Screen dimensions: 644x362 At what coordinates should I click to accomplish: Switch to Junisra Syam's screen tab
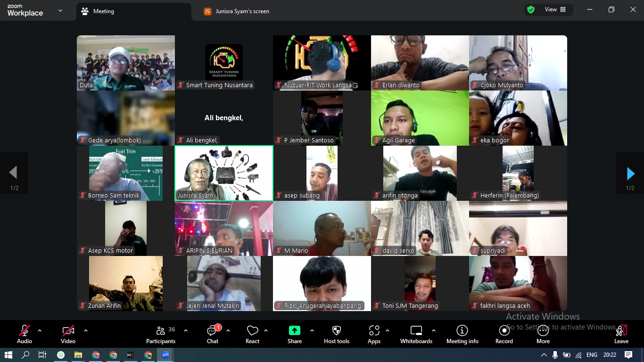tap(237, 11)
